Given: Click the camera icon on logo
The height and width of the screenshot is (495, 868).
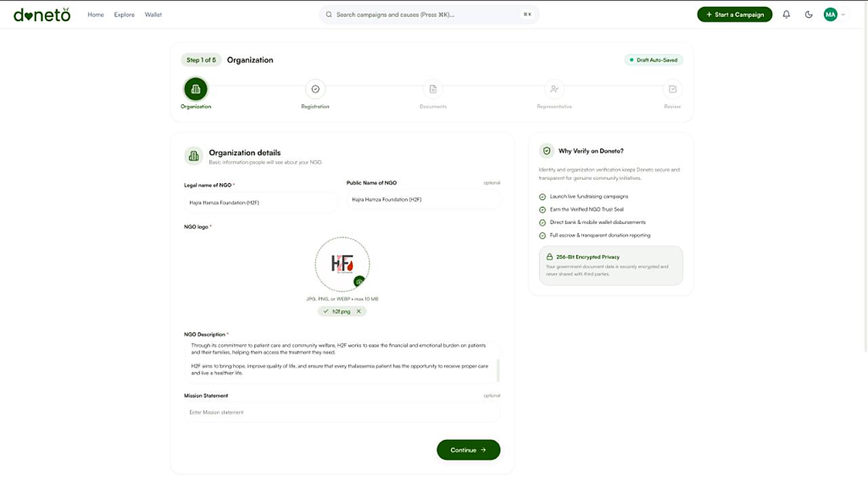Looking at the screenshot, I should point(359,281).
